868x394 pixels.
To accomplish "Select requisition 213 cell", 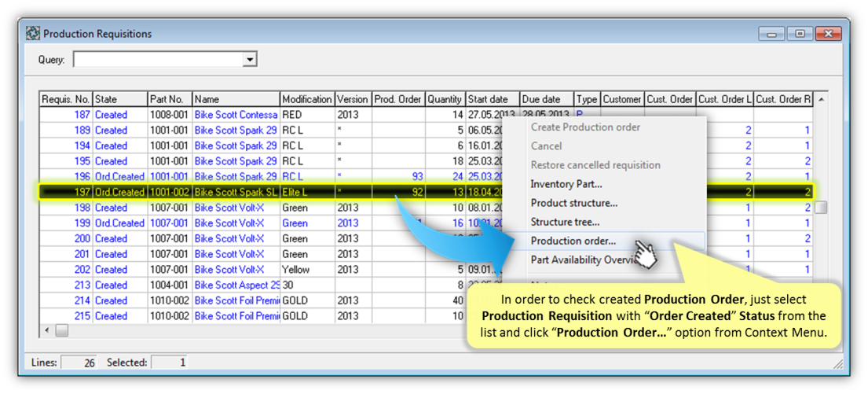I will click(x=66, y=285).
